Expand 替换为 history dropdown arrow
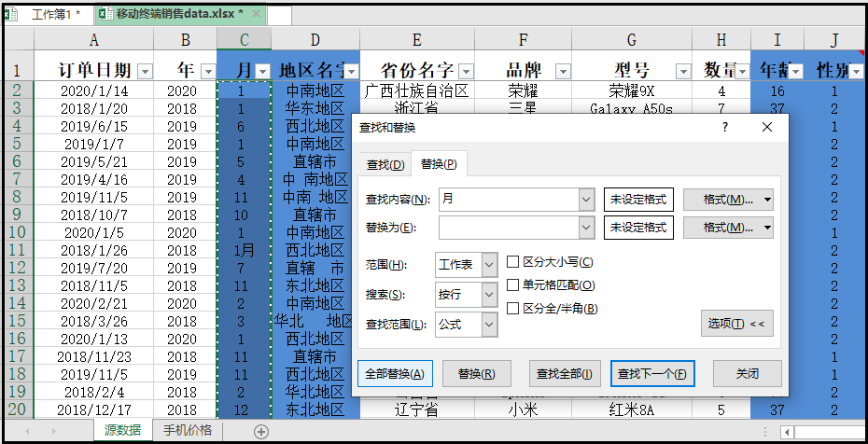The image size is (868, 444). [587, 228]
